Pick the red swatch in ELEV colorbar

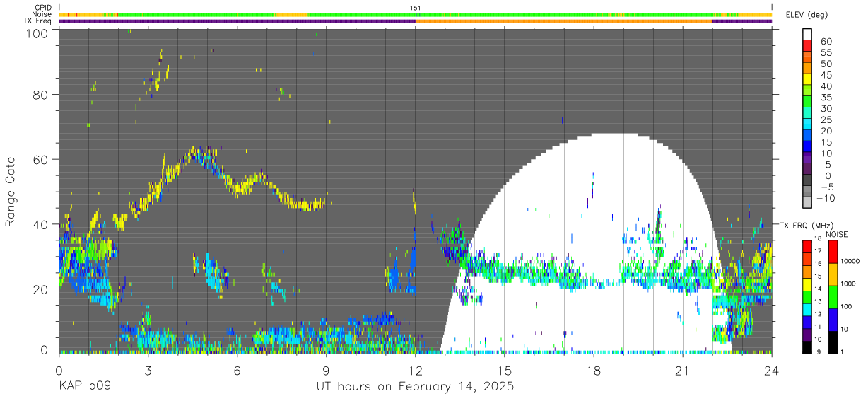(x=807, y=46)
